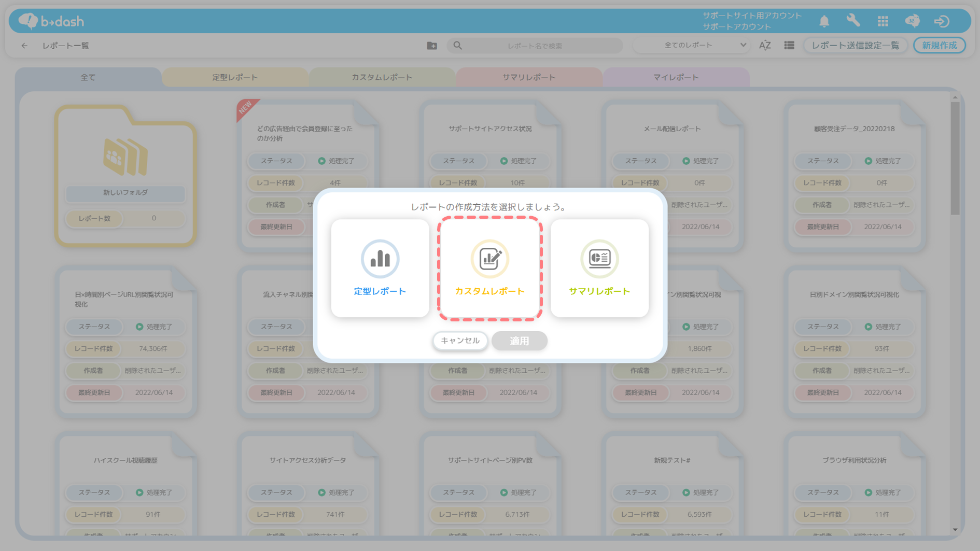Open the 顧客受注データ_20220218 report card
Screen dimensions: 980x551
tap(855, 176)
